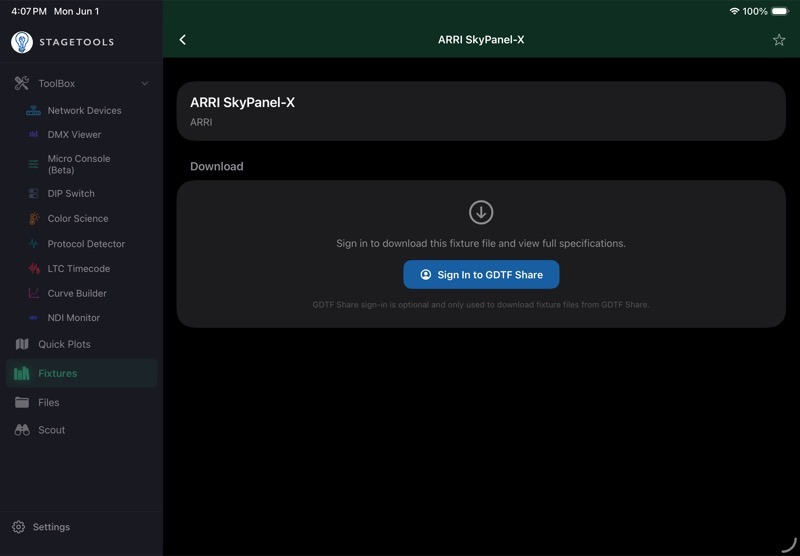Open the Files label

[x=48, y=402]
